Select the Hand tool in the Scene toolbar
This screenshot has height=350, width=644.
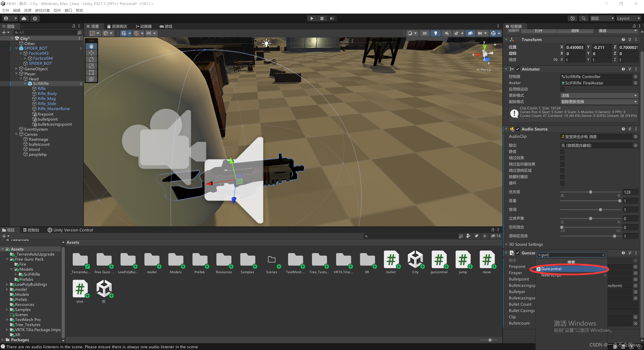coord(91,46)
